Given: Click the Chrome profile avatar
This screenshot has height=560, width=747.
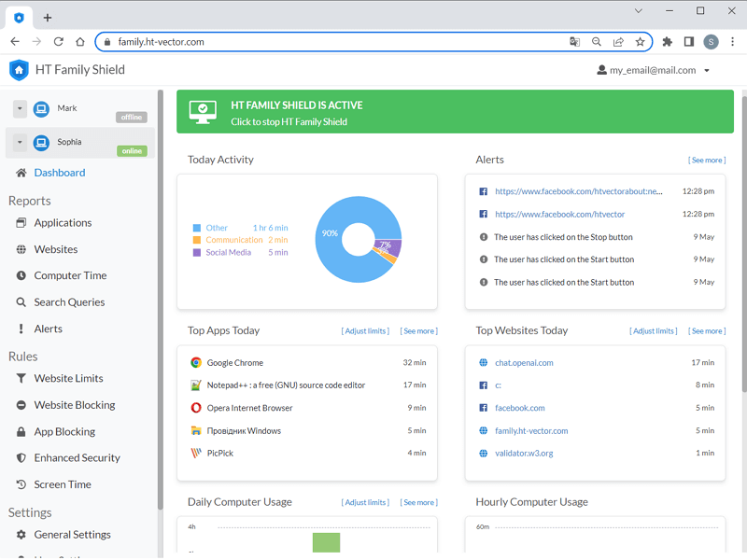Looking at the screenshot, I should click(x=711, y=42).
